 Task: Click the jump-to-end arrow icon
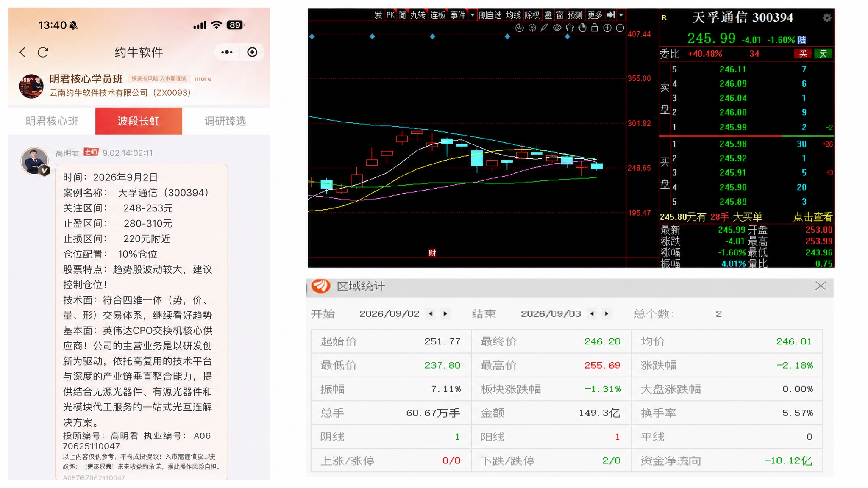coord(611,15)
